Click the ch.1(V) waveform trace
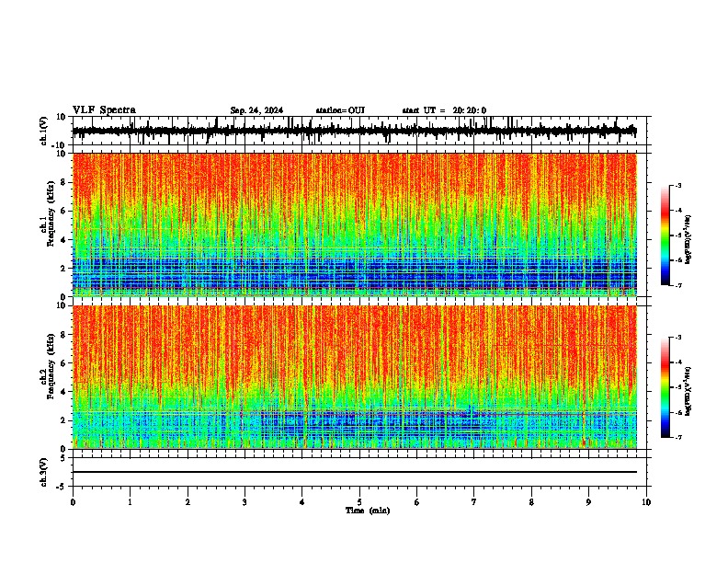This screenshot has width=728, height=563. coord(355,131)
